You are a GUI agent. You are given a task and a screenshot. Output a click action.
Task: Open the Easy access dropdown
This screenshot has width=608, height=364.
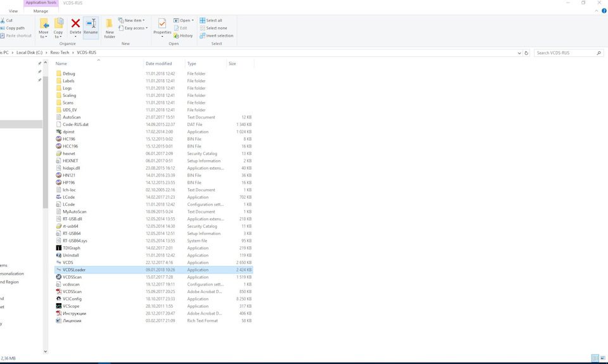[133, 28]
